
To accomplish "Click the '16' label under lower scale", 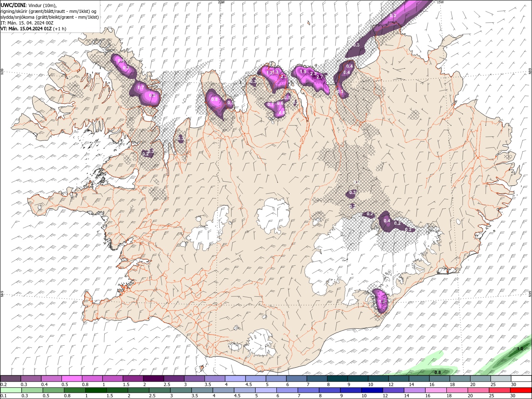I will point(428,396).
